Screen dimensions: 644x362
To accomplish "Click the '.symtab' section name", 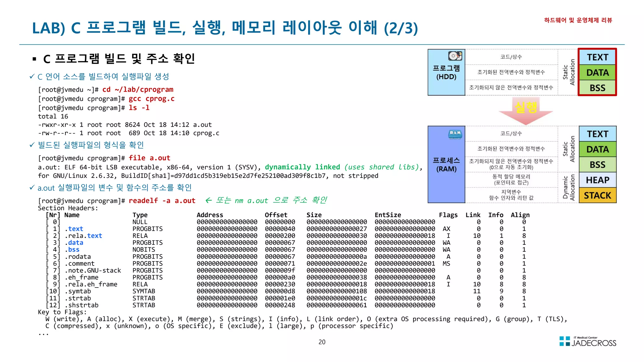I will click(78, 291).
